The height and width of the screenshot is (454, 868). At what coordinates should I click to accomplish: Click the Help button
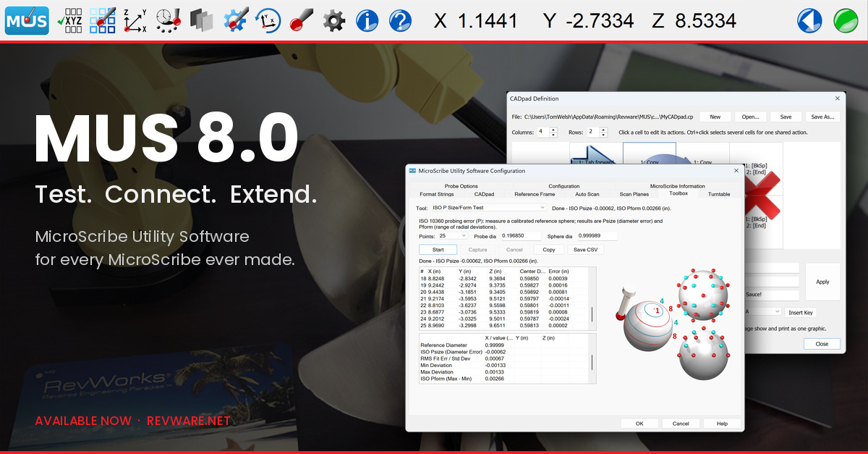point(722,424)
